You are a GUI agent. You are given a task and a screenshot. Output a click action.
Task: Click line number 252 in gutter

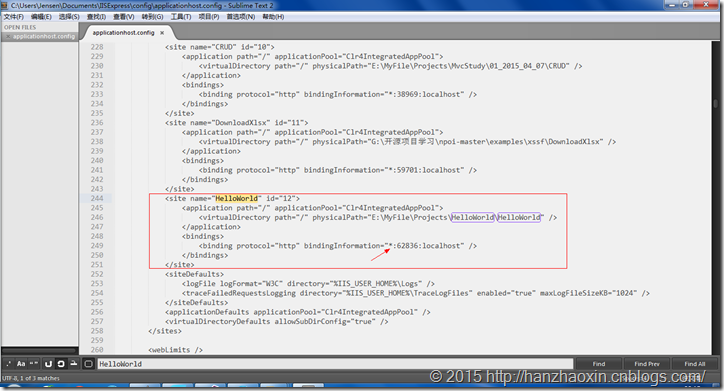click(97, 274)
